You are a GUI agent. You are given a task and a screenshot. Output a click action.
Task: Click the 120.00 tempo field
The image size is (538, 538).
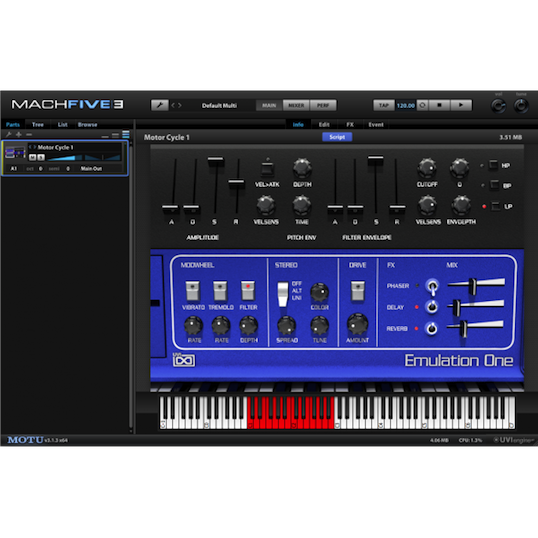[406, 105]
